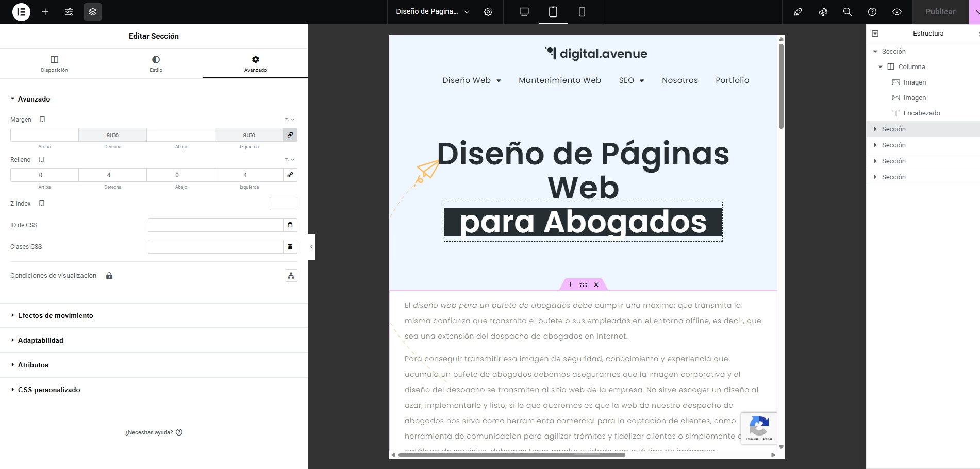Switch to the Estilo tab
This screenshot has width=980, height=469.
155,63
